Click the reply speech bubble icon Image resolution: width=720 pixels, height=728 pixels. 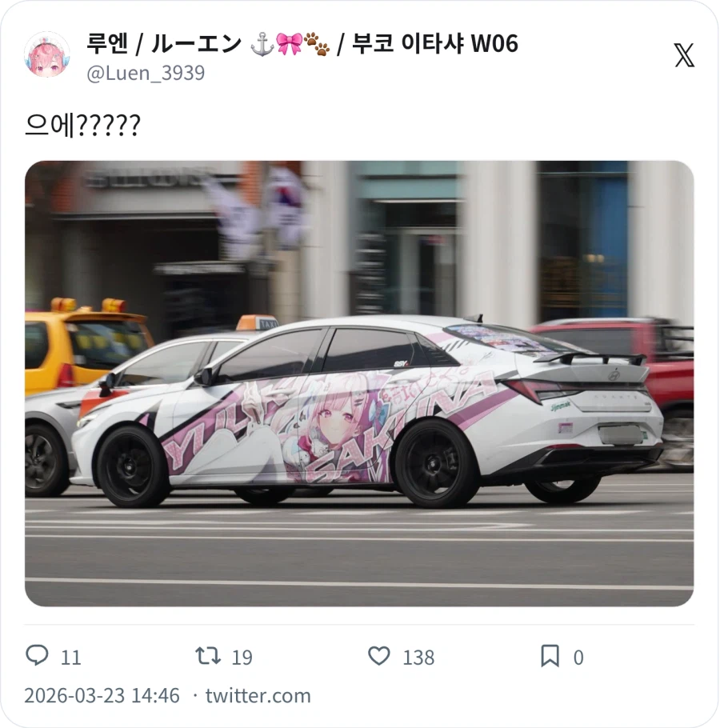point(37,655)
